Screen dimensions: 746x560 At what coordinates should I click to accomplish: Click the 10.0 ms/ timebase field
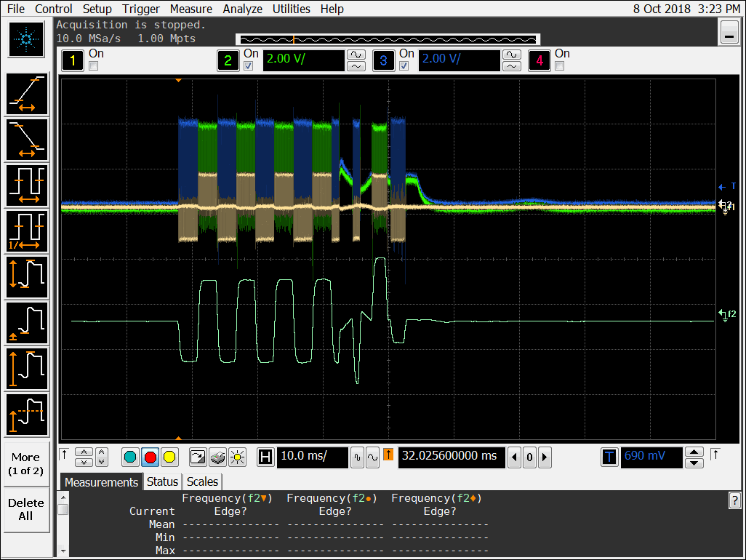pyautogui.click(x=312, y=457)
